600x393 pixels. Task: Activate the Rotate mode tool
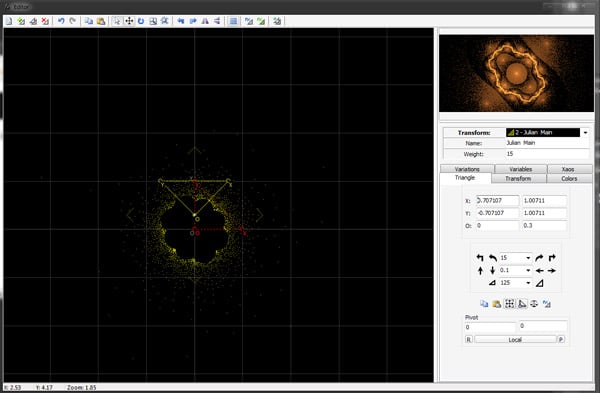[141, 21]
